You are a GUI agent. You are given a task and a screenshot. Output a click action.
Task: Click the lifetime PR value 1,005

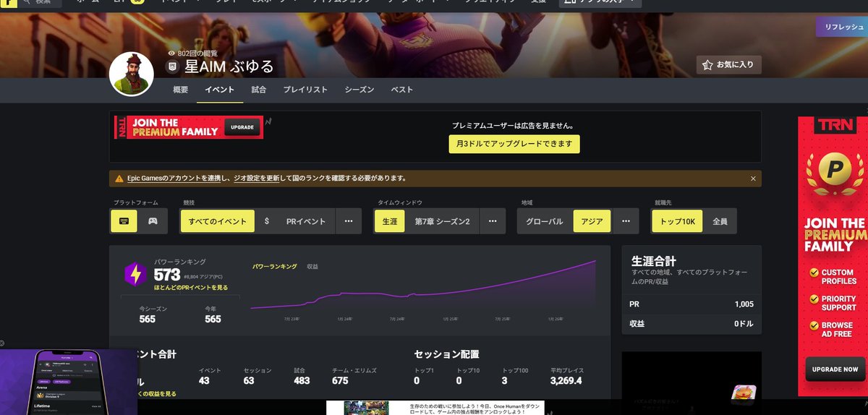pos(744,304)
